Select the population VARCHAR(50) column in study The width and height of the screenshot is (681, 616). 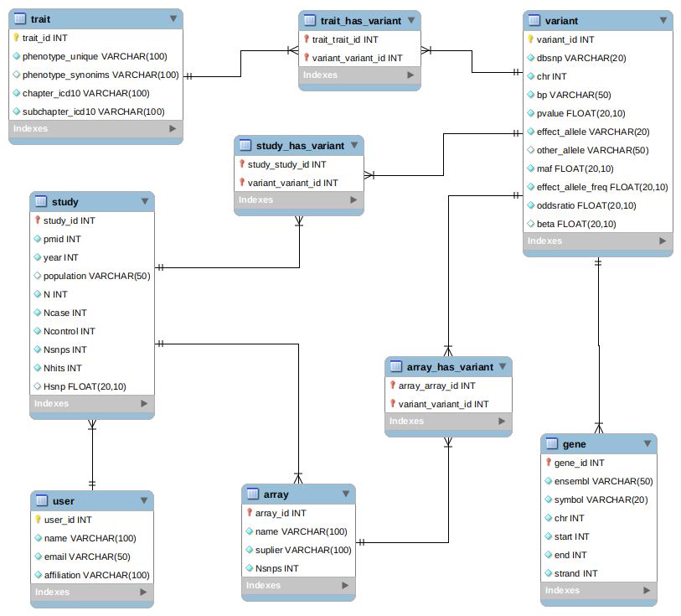point(96,276)
